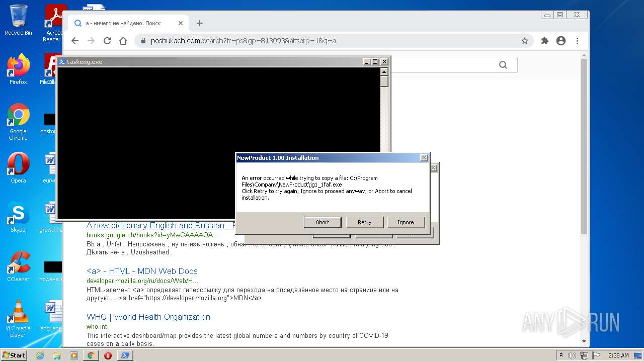Open the Chrome profile avatar
This screenshot has width=644, height=362.
[x=561, y=41]
